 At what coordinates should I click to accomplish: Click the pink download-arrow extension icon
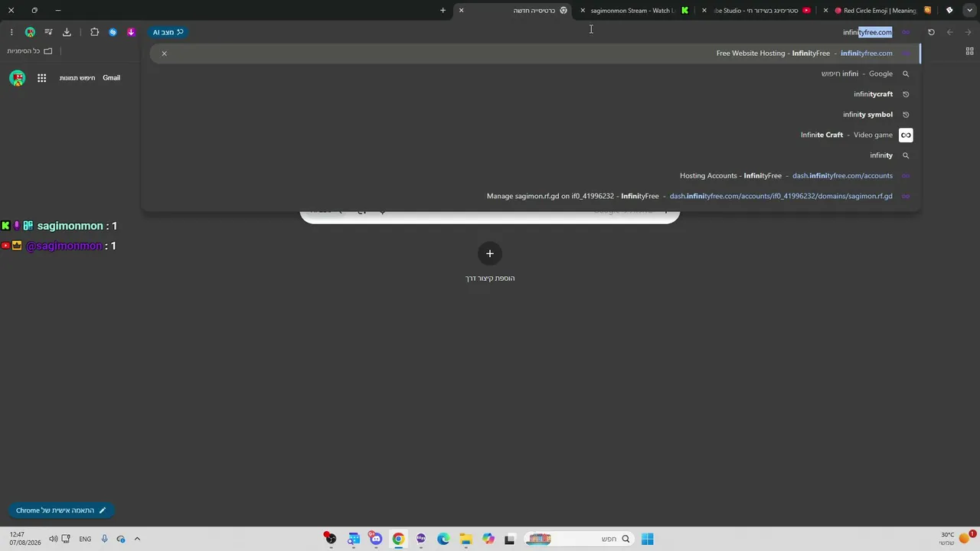[131, 32]
